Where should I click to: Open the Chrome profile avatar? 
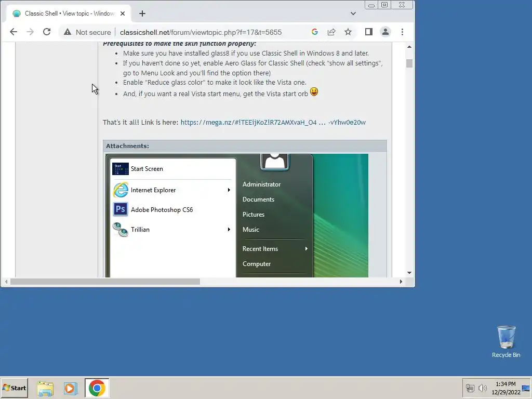(x=385, y=32)
